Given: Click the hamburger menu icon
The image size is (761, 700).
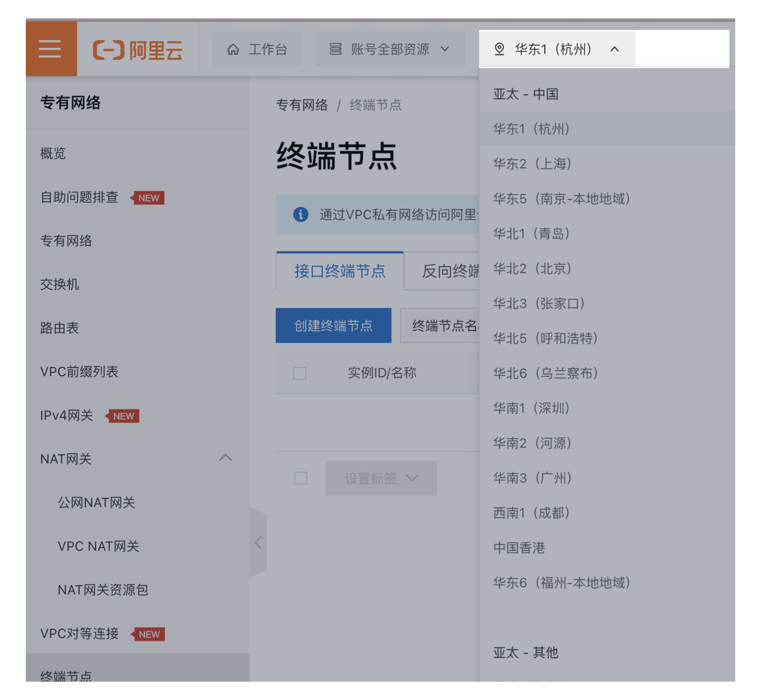Looking at the screenshot, I should (50, 49).
